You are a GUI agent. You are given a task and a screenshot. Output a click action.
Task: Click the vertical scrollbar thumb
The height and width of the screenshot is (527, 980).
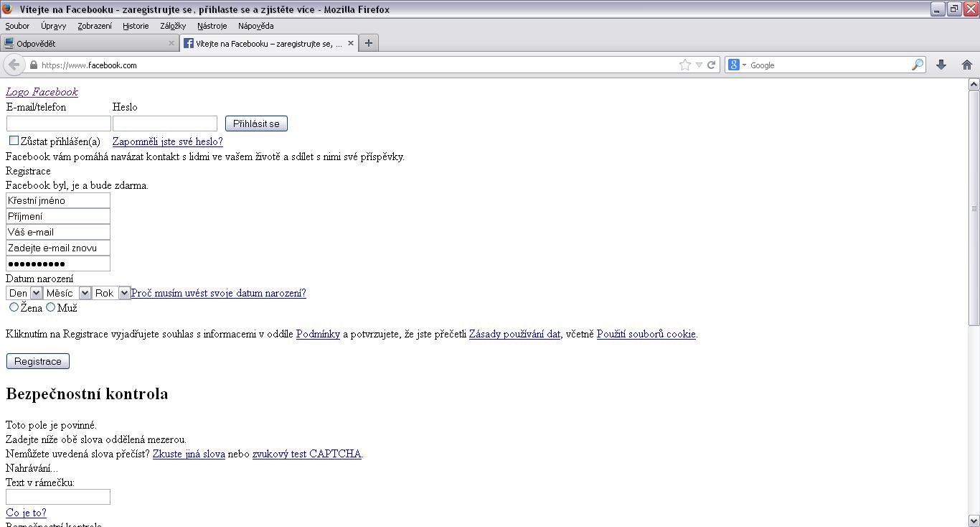pyautogui.click(x=974, y=208)
